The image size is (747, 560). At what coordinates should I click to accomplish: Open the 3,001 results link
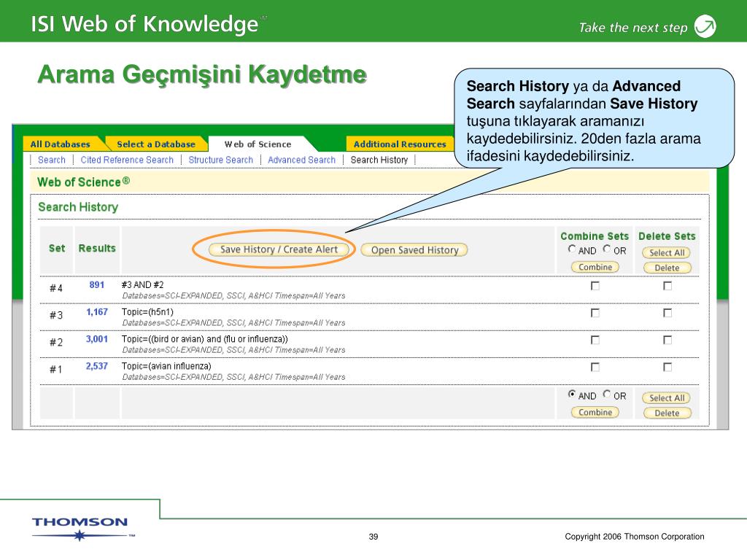pos(97,339)
